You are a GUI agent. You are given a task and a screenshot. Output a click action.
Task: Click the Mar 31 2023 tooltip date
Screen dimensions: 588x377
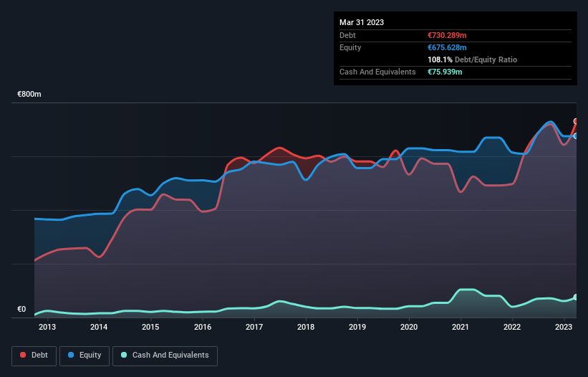pyautogui.click(x=362, y=22)
